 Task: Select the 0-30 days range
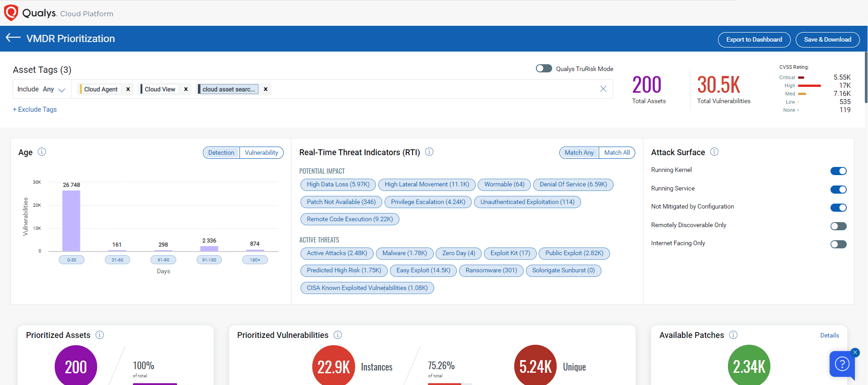72,260
